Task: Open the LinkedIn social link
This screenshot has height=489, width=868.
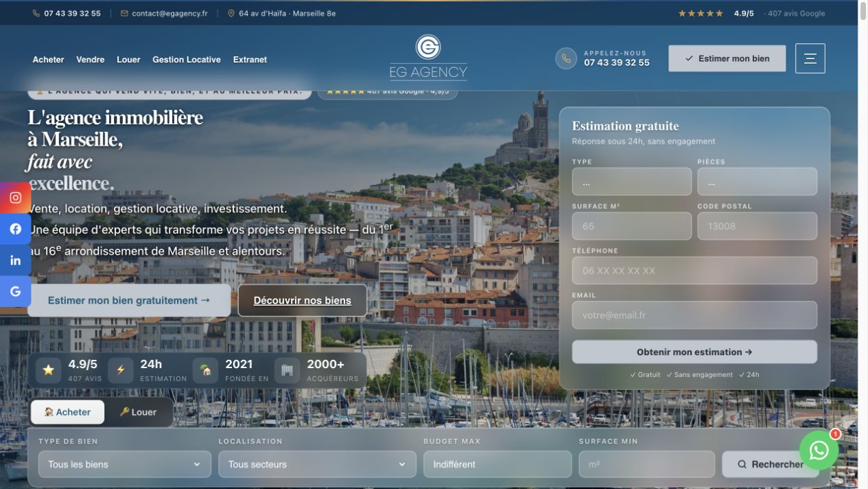Action: tap(15, 260)
